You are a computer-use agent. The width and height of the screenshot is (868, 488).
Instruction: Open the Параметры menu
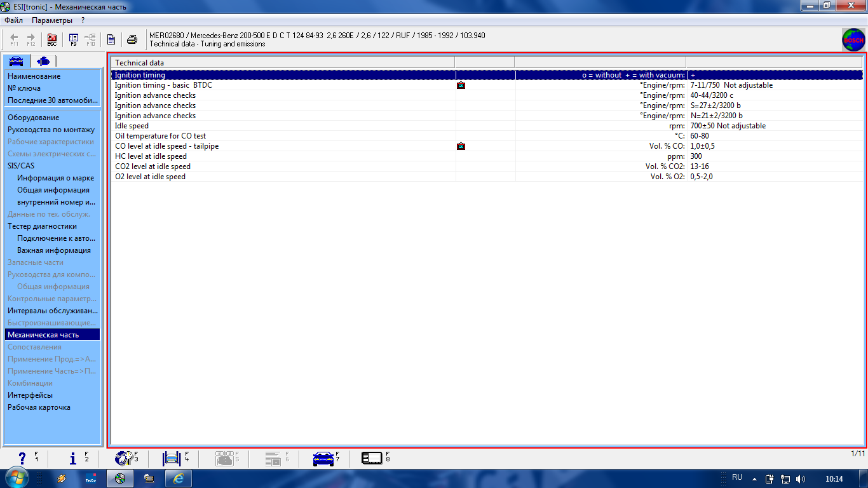tap(52, 20)
